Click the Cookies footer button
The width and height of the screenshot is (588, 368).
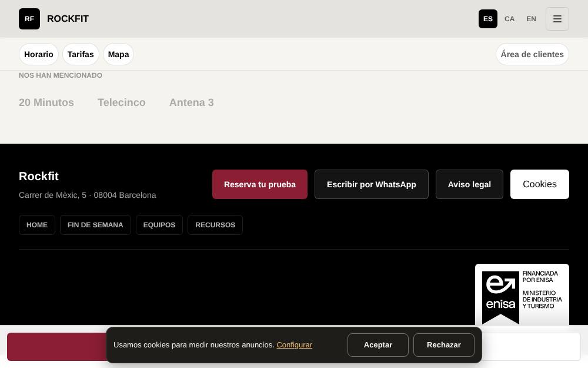540,184
